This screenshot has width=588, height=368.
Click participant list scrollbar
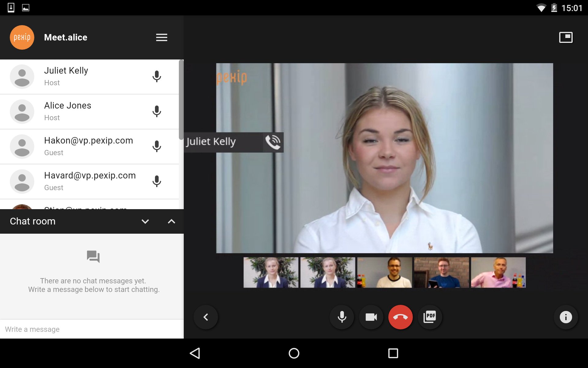tap(181, 100)
